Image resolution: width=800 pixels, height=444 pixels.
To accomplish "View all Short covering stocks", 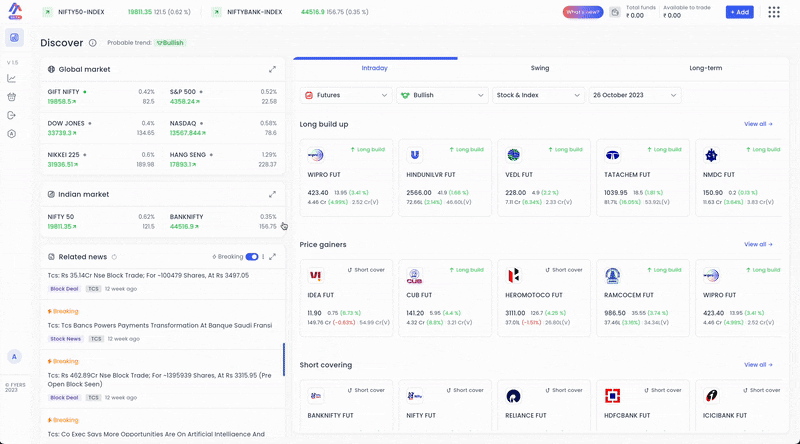I will (x=758, y=365).
